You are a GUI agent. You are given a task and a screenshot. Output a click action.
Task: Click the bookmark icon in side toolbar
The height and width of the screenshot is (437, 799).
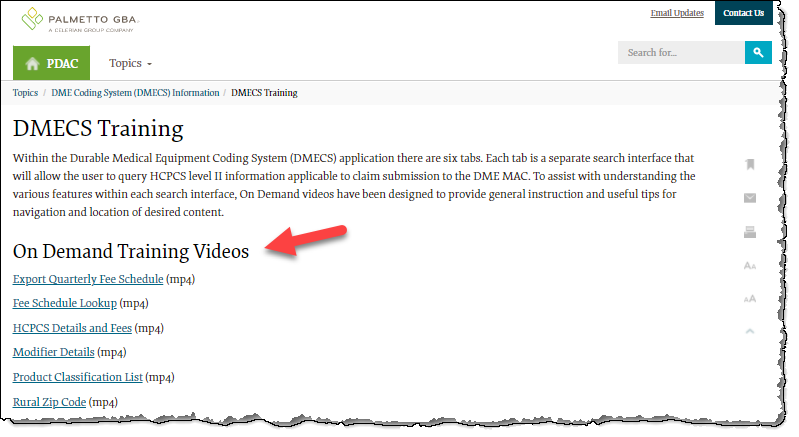pyautogui.click(x=750, y=164)
